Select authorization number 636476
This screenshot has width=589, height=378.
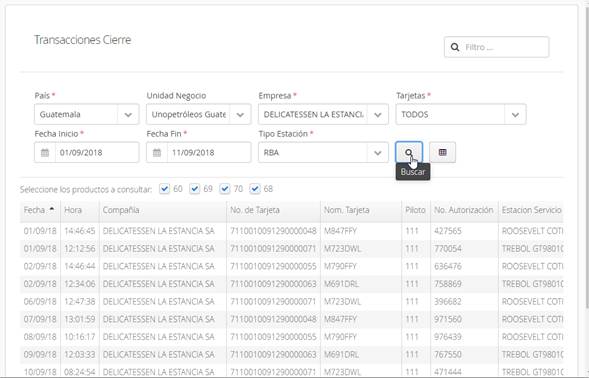click(x=448, y=266)
